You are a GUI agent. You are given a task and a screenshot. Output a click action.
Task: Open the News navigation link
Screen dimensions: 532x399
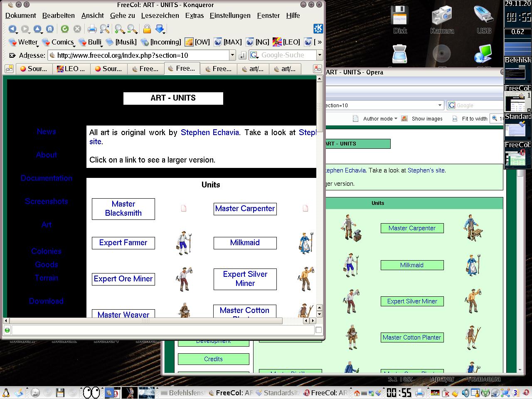46,131
